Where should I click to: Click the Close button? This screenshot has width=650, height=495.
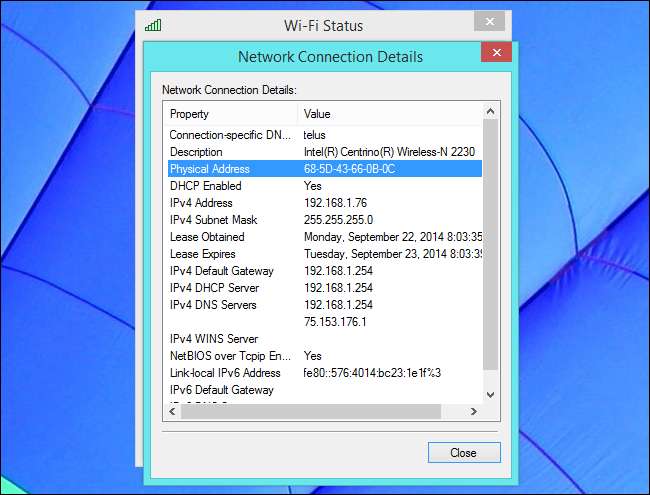point(464,452)
